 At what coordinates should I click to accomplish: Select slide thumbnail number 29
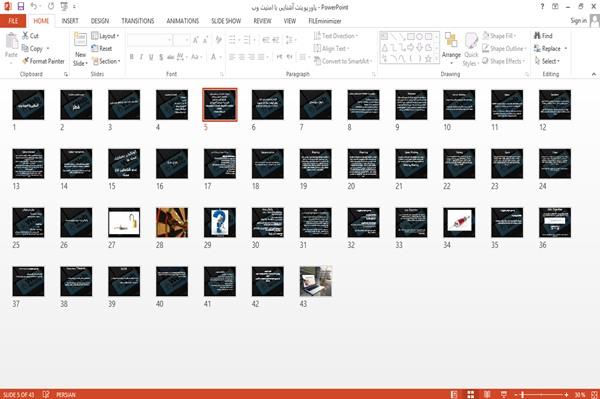click(220, 223)
